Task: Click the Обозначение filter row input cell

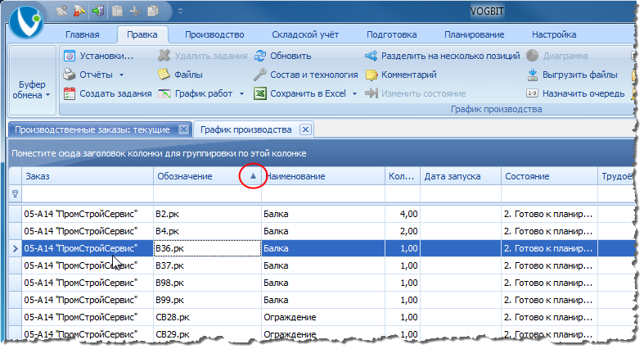Action: [207, 193]
